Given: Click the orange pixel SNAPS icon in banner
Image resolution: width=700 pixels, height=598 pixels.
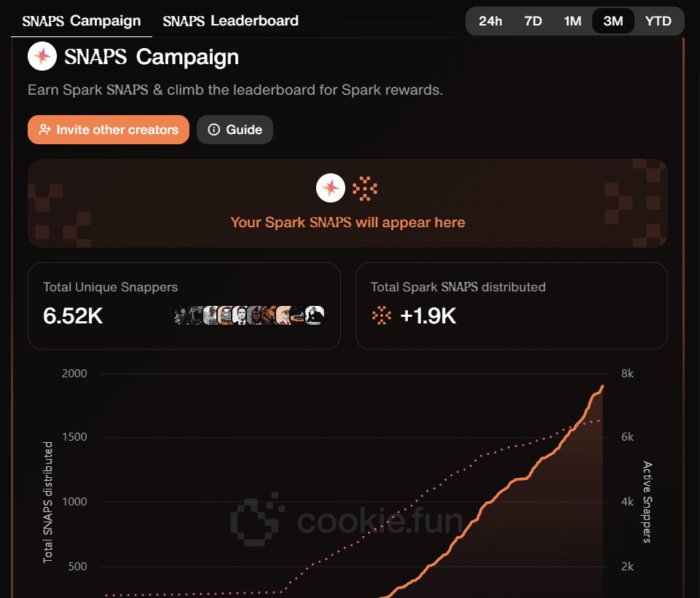Looking at the screenshot, I should click(x=365, y=189).
